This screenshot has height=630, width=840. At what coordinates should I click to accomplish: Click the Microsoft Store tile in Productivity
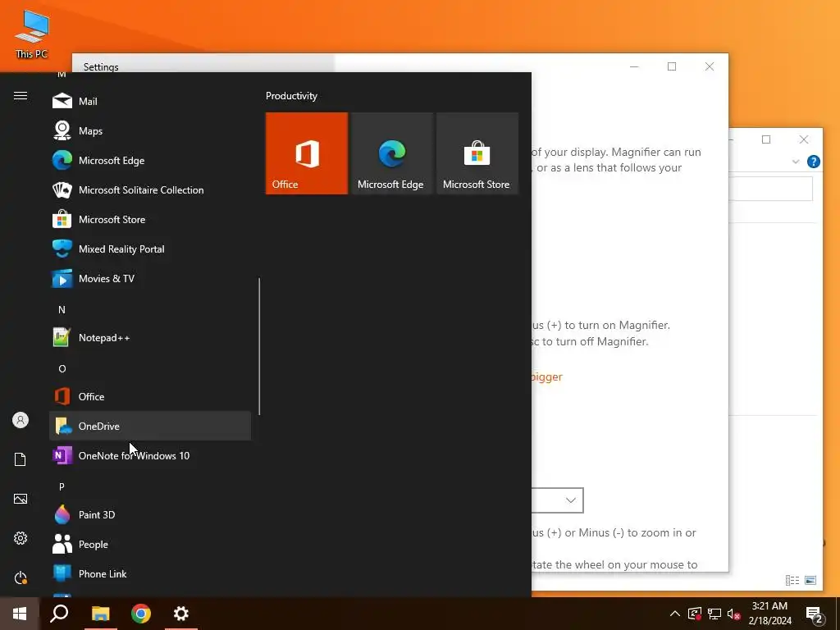(477, 153)
